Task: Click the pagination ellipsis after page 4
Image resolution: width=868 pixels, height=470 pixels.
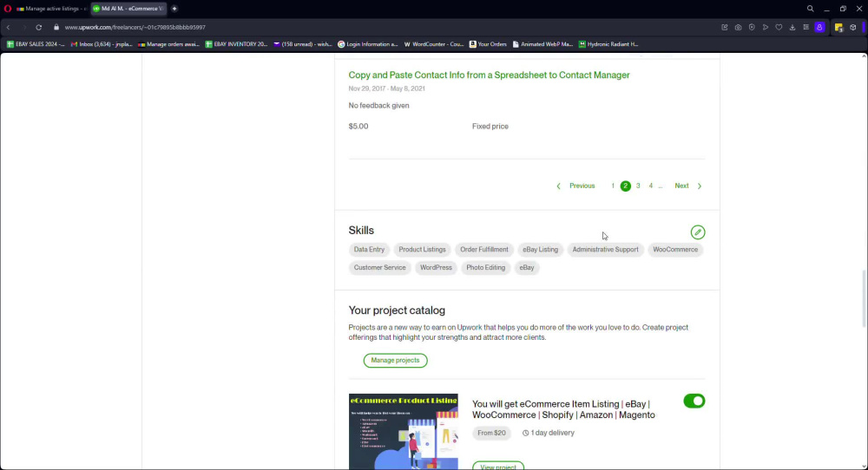Action: point(660,187)
